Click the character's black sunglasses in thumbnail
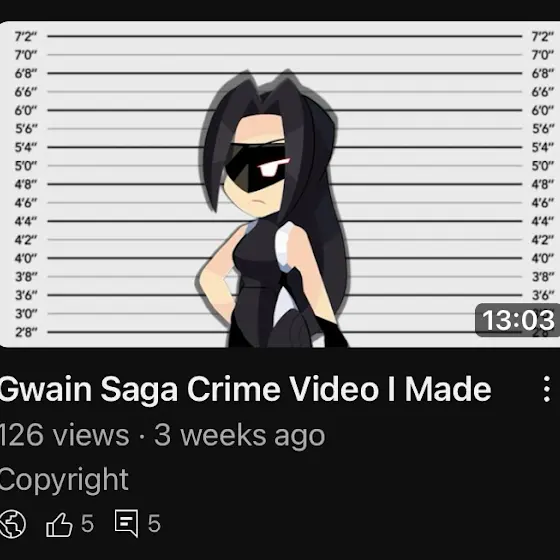Viewport: 560px width, 560px height. (256, 167)
